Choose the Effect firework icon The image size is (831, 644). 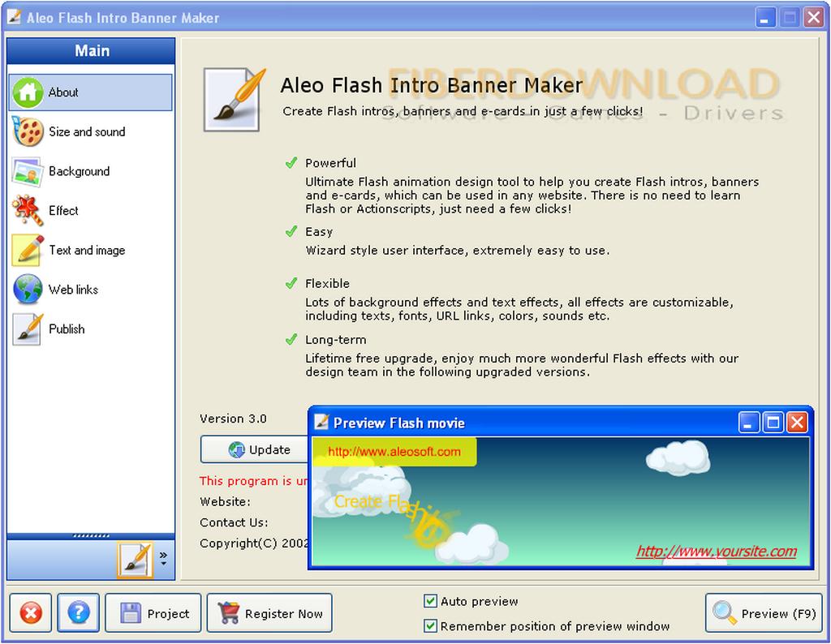point(28,210)
